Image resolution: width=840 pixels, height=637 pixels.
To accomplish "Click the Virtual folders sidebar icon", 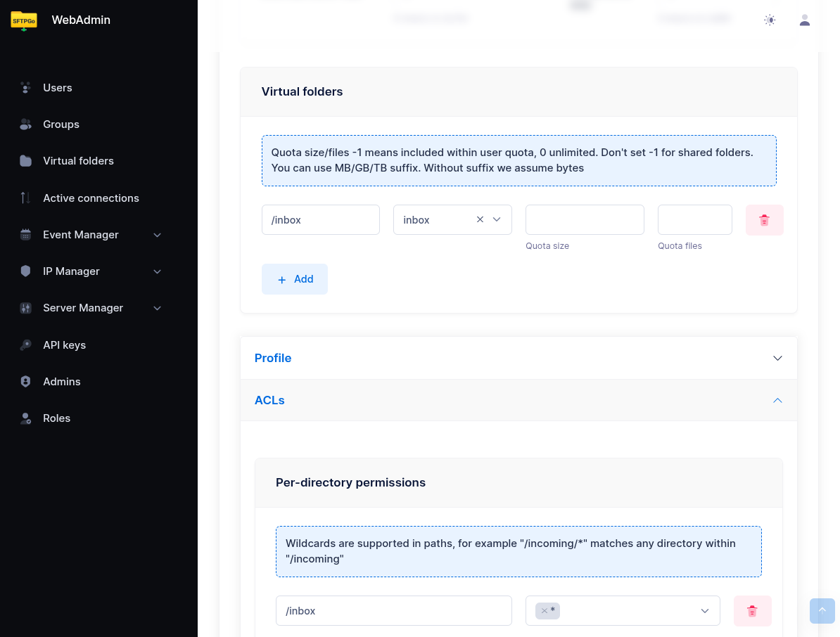I will click(26, 161).
